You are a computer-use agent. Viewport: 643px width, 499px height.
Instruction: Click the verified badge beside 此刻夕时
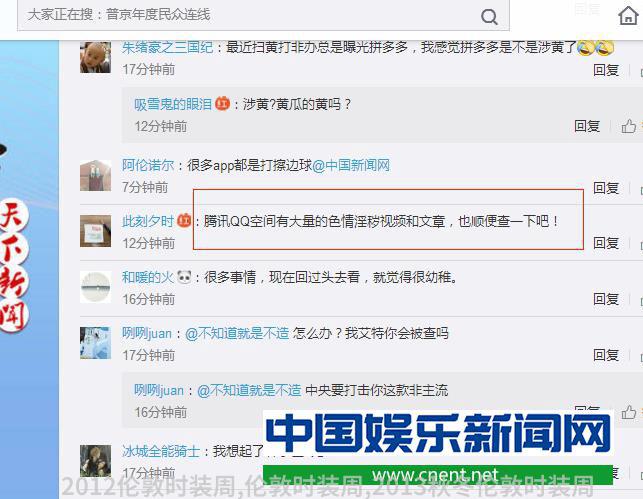click(184, 221)
